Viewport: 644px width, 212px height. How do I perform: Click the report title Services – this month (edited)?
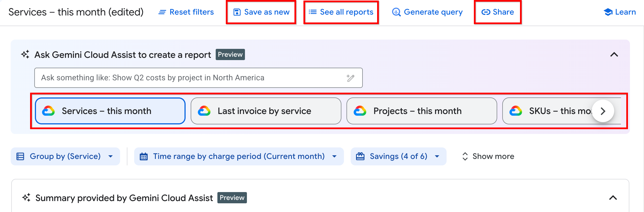tap(76, 12)
